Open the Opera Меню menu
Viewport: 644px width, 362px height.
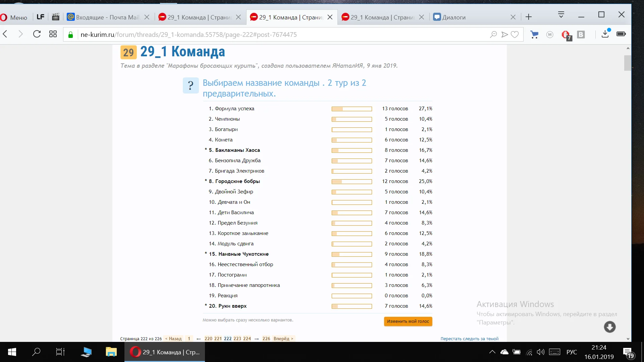point(14,17)
